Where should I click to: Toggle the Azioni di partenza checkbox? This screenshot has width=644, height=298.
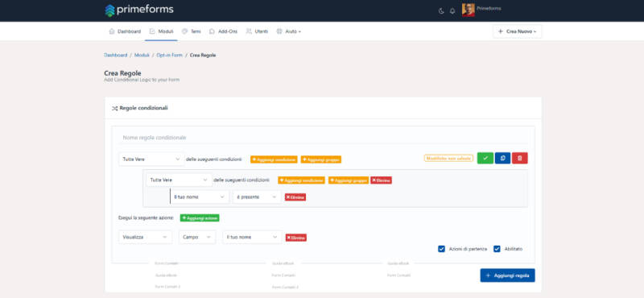point(441,249)
